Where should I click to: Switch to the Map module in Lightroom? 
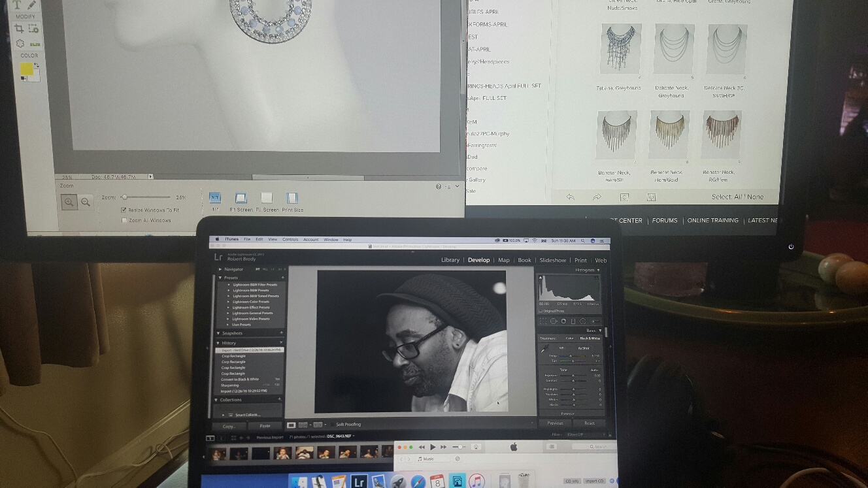point(504,260)
